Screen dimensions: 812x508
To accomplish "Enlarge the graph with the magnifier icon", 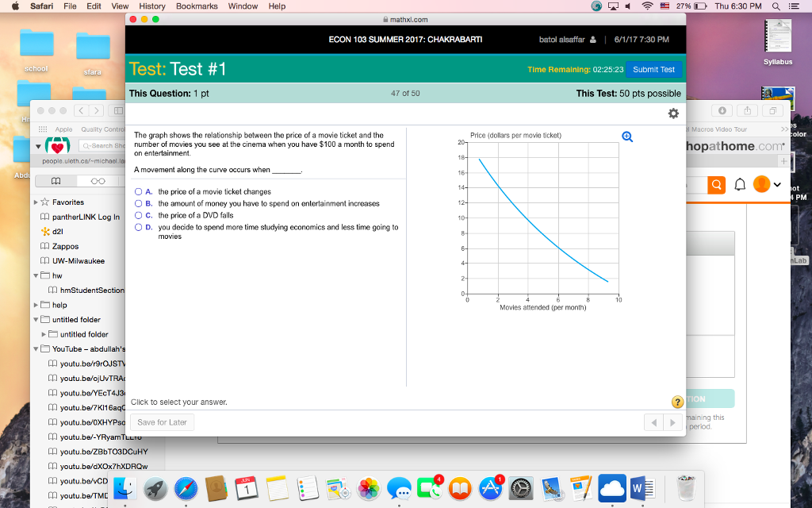I will (627, 137).
